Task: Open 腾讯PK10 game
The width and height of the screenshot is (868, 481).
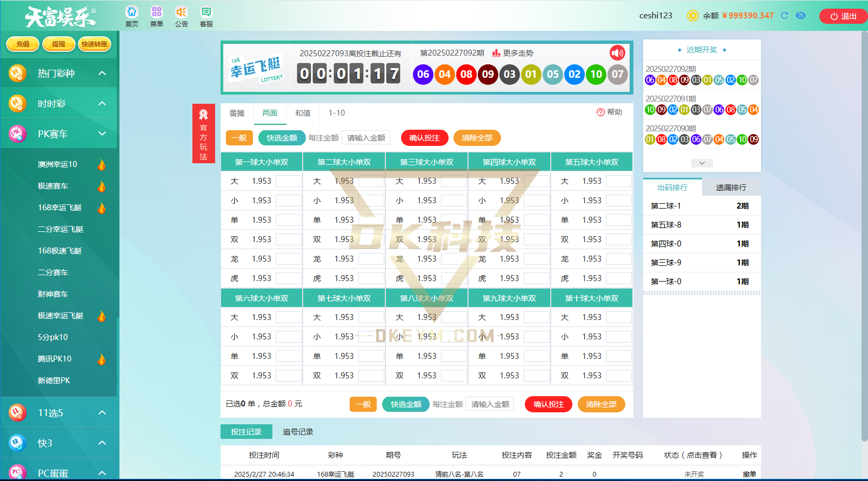Action: 55,359
